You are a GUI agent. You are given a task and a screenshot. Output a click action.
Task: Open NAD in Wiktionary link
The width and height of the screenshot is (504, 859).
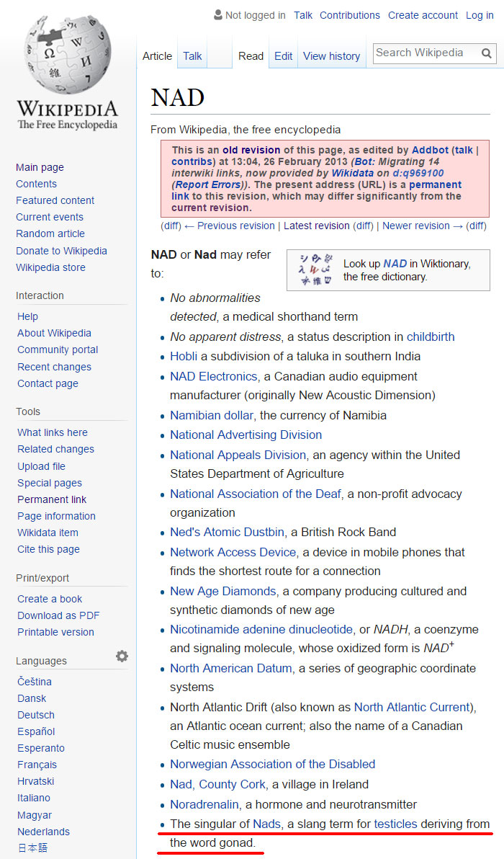tap(395, 264)
